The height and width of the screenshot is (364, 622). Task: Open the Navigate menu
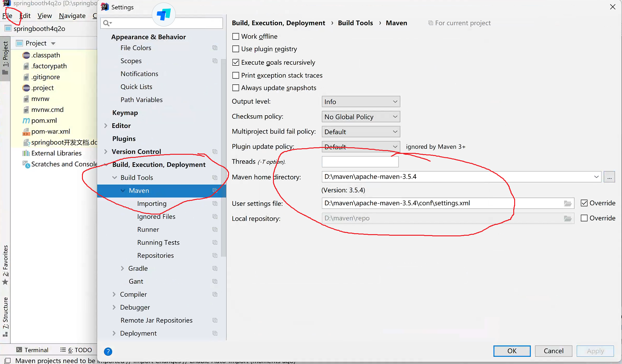72,16
